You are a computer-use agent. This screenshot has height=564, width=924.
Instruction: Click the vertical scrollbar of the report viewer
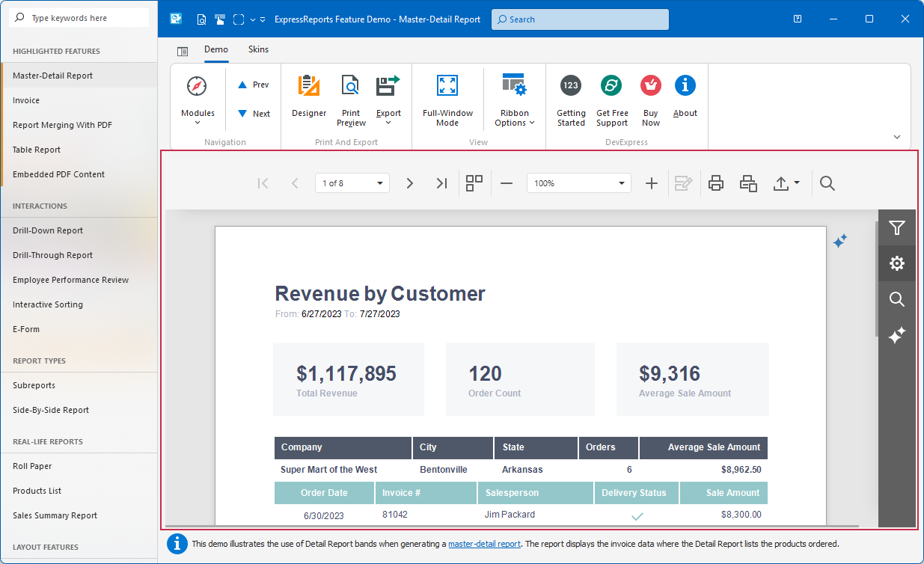(876, 278)
